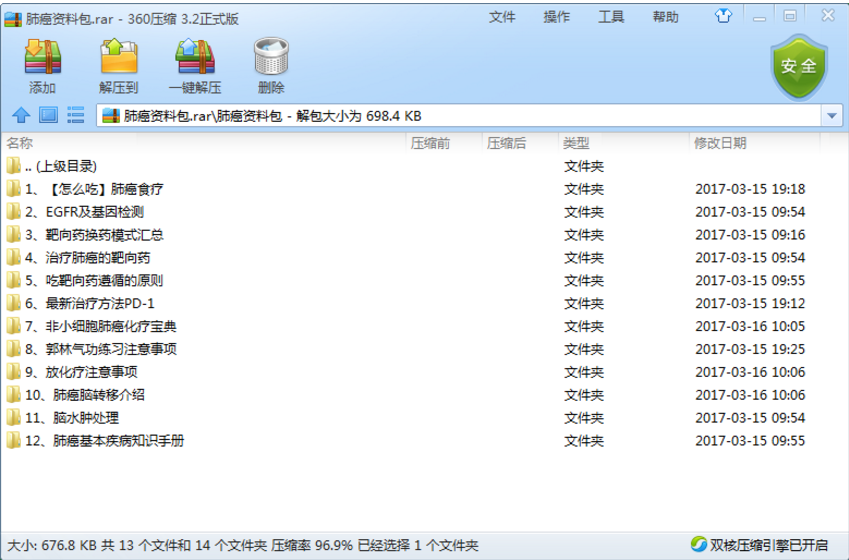Screen dimensions: 849x560
Task: Click the green 安全 shield badge
Action: (x=797, y=67)
